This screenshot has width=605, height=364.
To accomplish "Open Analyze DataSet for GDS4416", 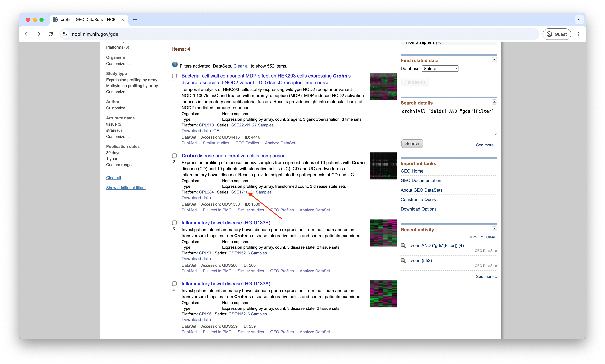I will (280, 143).
